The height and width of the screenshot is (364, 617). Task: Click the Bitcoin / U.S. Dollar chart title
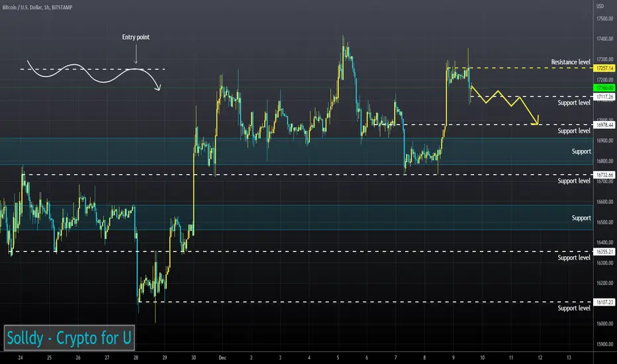click(x=37, y=7)
